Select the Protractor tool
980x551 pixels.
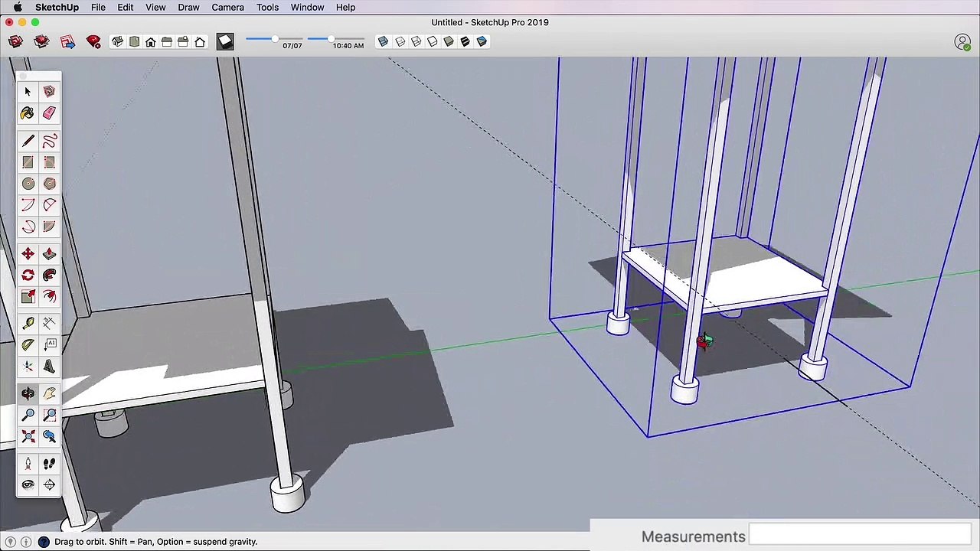[x=28, y=345]
